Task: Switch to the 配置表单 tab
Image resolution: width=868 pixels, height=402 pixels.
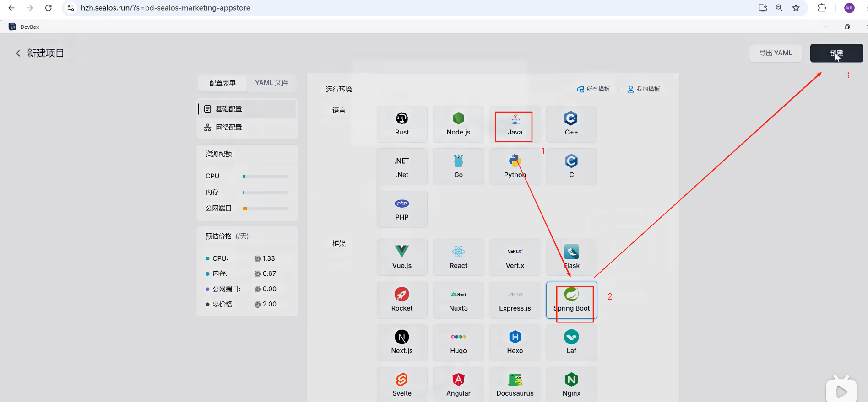Action: [x=222, y=83]
